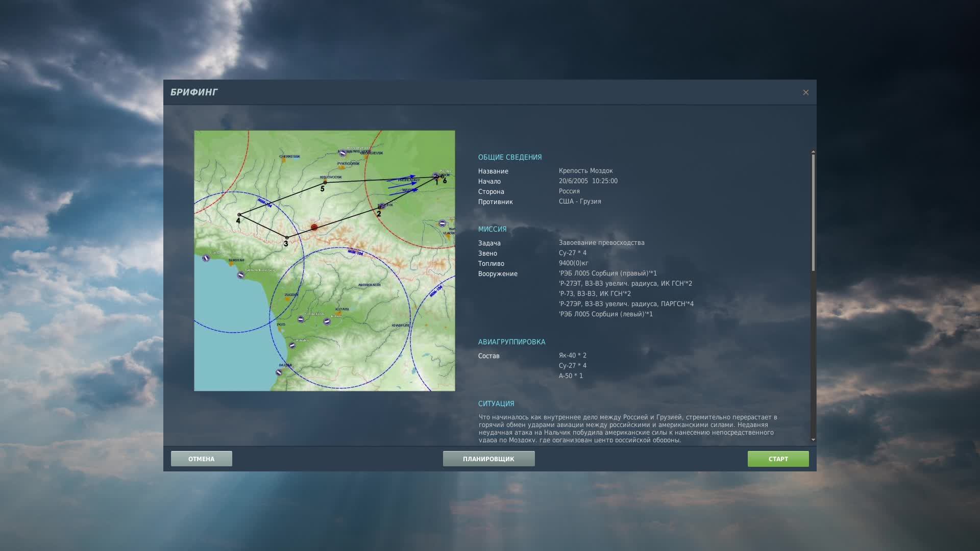This screenshot has width=980, height=551.
Task: Click the briefing scrollbar thumb
Action: click(x=813, y=212)
